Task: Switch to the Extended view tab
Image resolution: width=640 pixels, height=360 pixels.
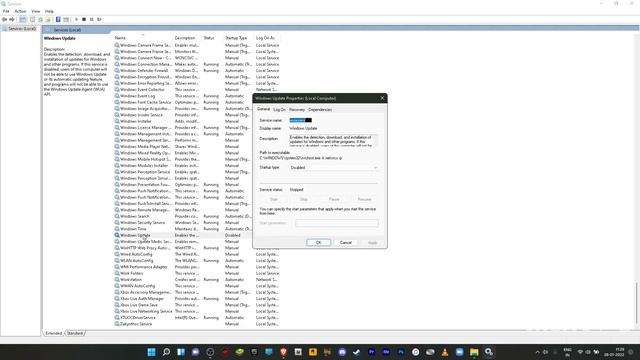Action: click(53, 333)
